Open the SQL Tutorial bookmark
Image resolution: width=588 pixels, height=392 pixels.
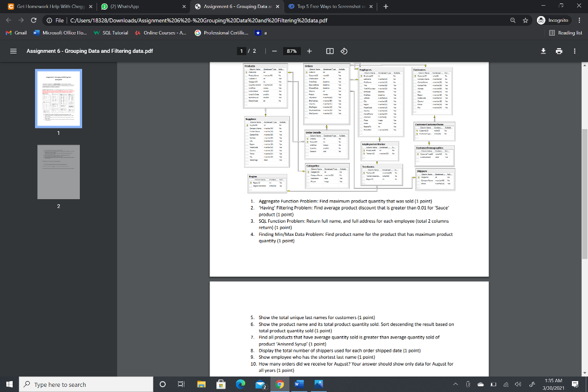coord(111,33)
